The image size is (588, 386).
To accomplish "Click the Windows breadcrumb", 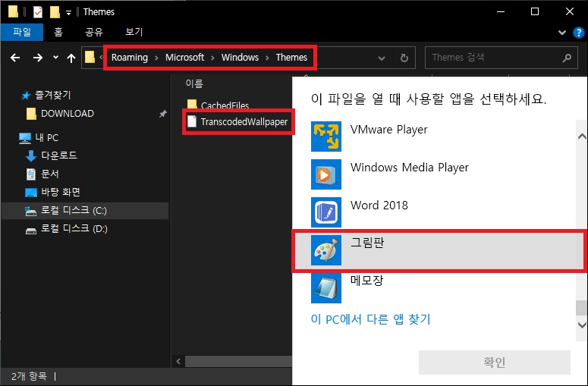I will pyautogui.click(x=240, y=58).
